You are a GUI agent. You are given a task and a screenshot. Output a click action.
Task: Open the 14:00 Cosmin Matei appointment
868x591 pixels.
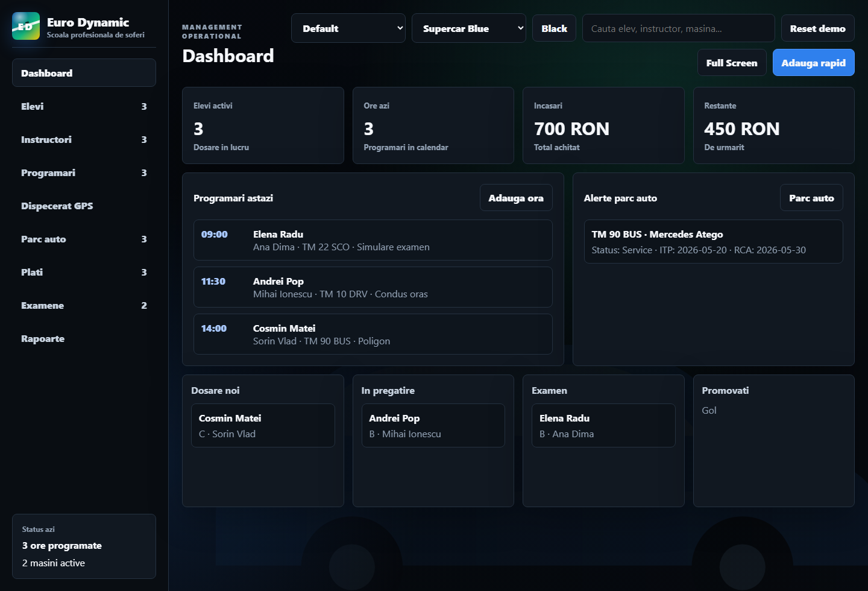pos(373,334)
